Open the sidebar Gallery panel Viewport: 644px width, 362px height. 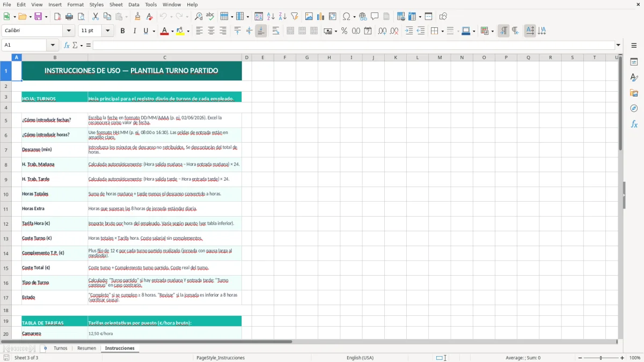click(634, 93)
